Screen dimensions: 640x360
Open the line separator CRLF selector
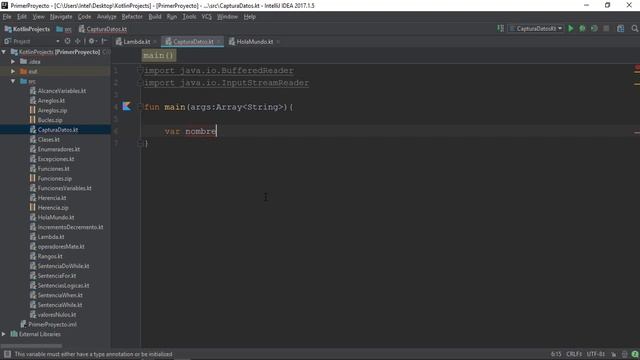click(574, 354)
